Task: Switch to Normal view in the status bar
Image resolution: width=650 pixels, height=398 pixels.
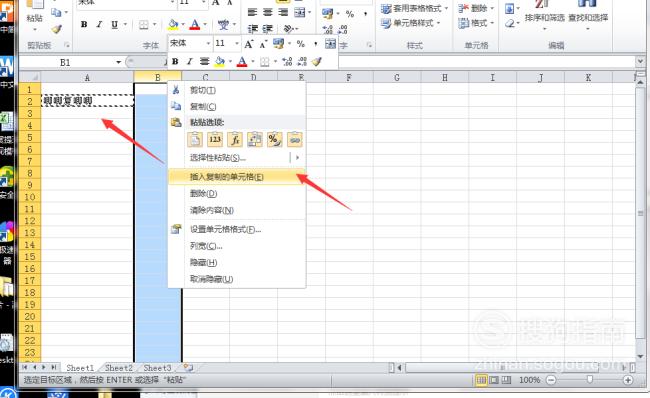Action: click(481, 380)
